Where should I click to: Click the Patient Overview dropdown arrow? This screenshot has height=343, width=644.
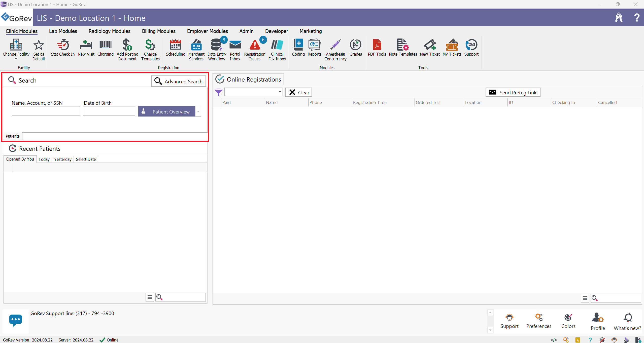(x=198, y=111)
